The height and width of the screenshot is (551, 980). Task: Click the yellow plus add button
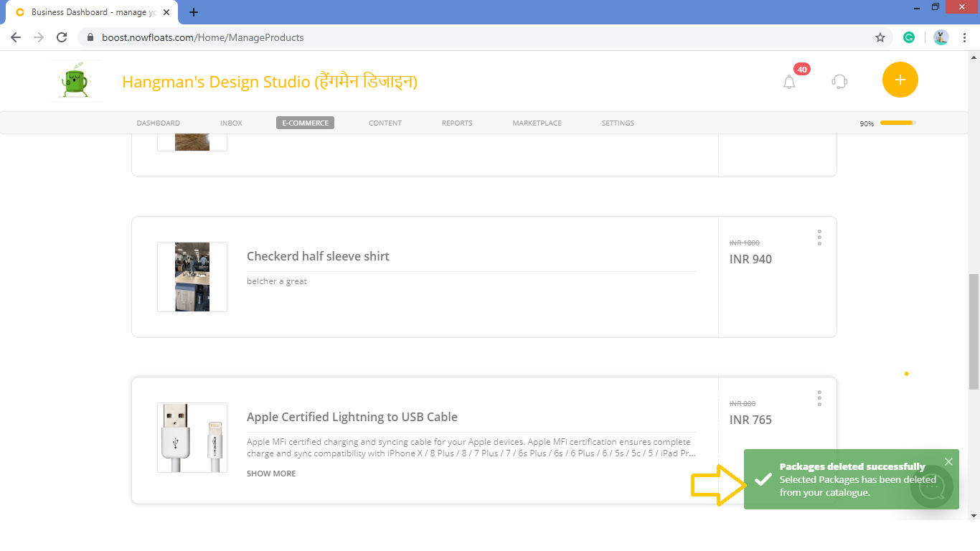900,80
